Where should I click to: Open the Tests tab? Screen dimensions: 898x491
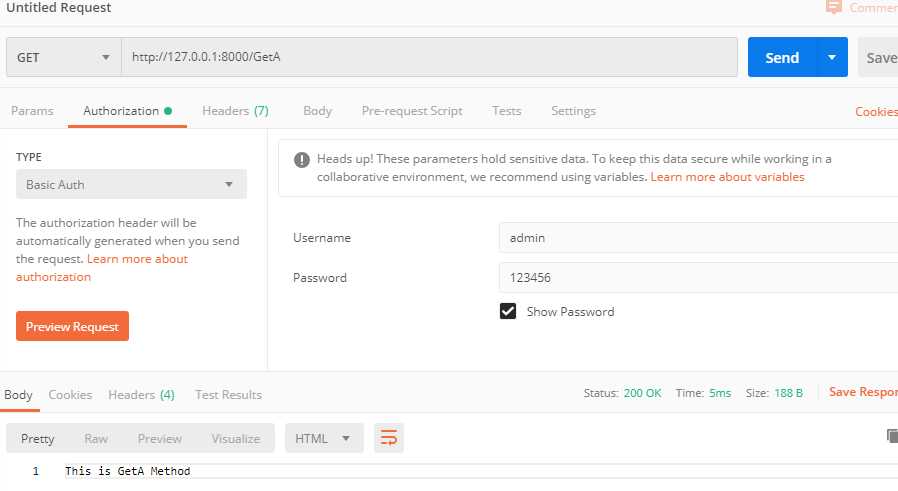click(x=506, y=111)
